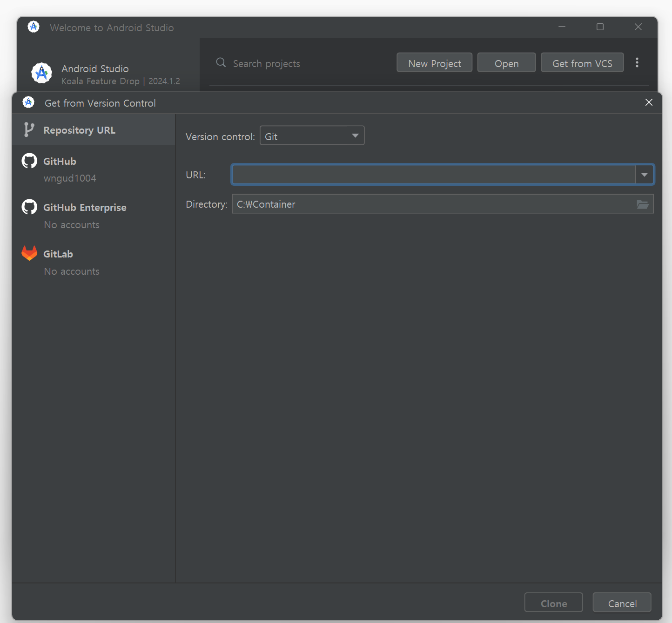Click the GitLab fox icon
The image size is (672, 623).
coord(29,253)
